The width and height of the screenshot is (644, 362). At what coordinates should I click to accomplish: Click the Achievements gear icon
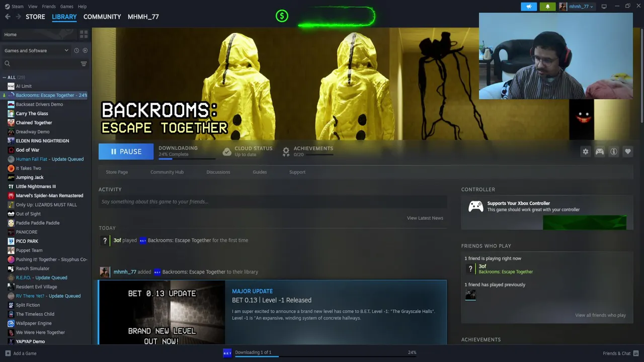tap(286, 151)
